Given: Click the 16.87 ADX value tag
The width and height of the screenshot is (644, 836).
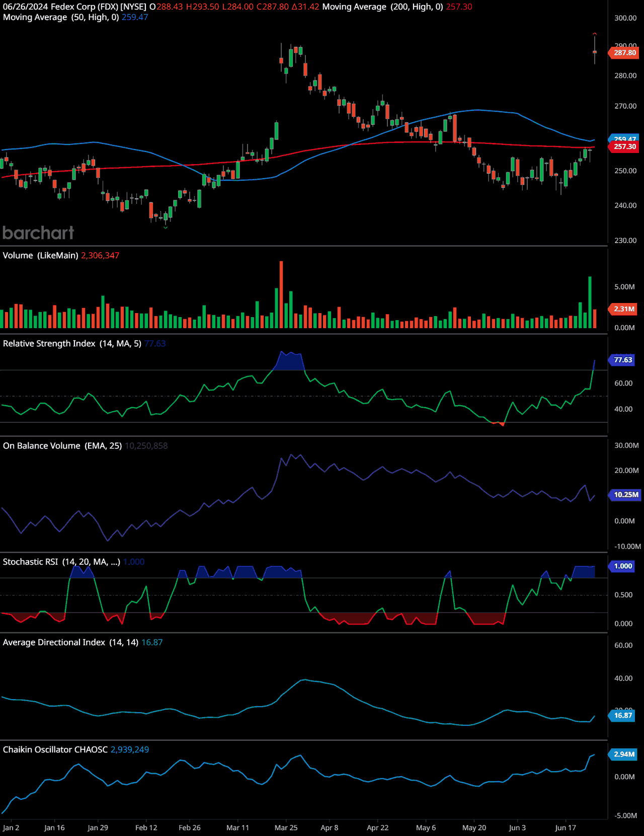Looking at the screenshot, I should tap(622, 715).
